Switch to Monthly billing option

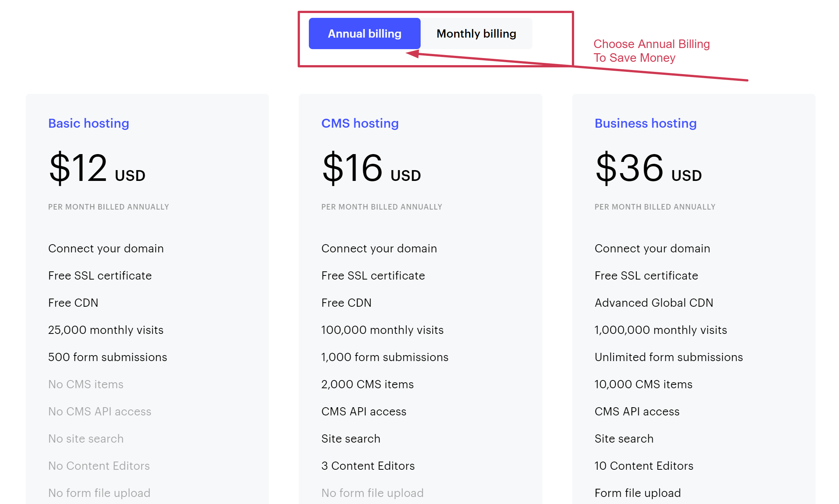point(476,34)
